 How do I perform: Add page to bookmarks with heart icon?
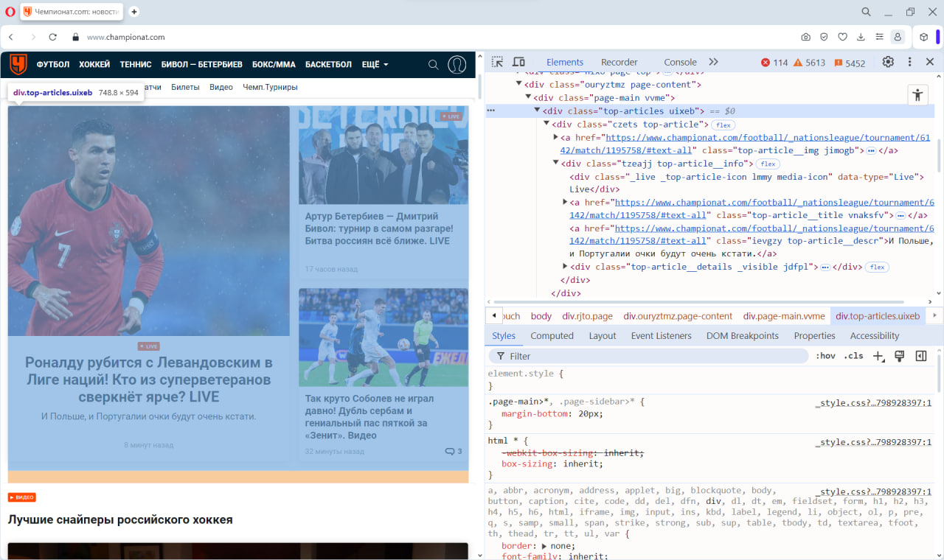pyautogui.click(x=842, y=37)
